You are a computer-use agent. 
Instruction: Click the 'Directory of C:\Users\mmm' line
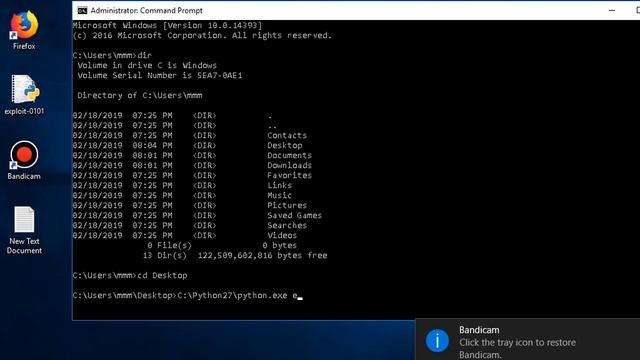tap(140, 96)
